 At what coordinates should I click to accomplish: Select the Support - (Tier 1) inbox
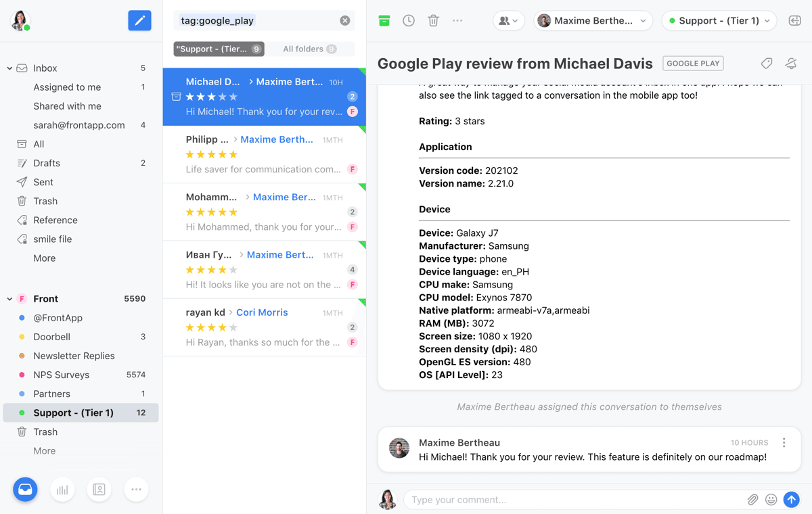[81, 413]
